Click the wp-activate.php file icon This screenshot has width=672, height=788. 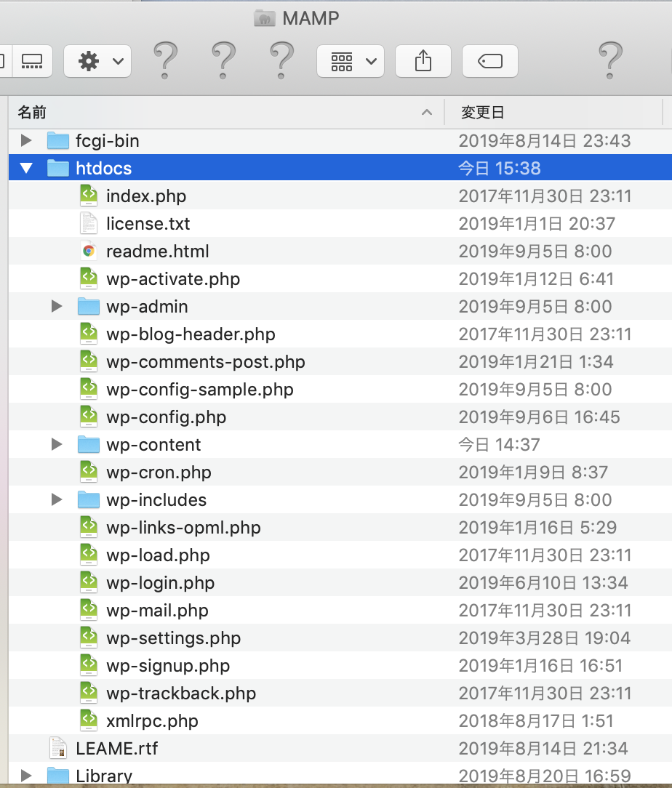(x=89, y=278)
